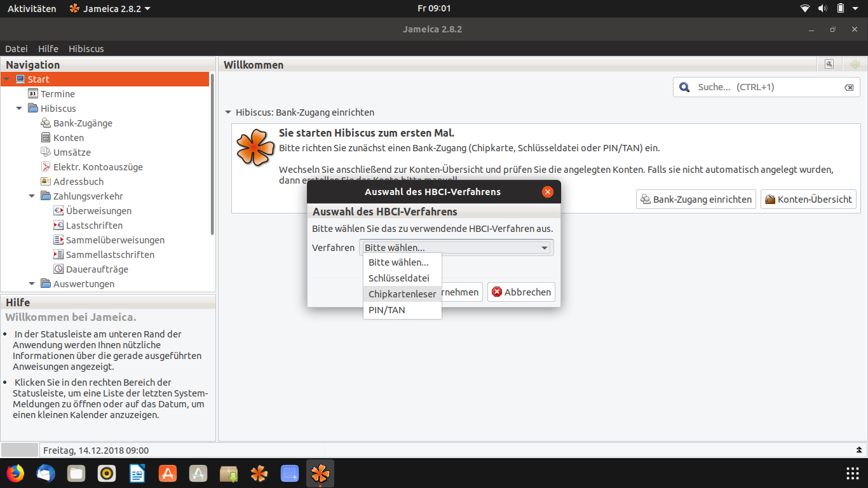Open Umsätze icon in navigation tree
Image resolution: width=868 pixels, height=488 pixels.
coord(46,152)
